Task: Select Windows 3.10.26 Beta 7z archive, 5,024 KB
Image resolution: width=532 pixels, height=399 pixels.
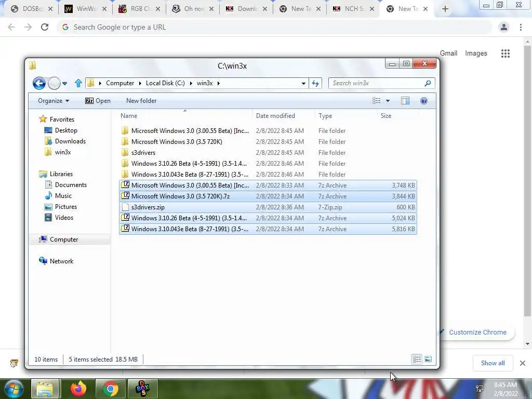Action: coord(268,218)
